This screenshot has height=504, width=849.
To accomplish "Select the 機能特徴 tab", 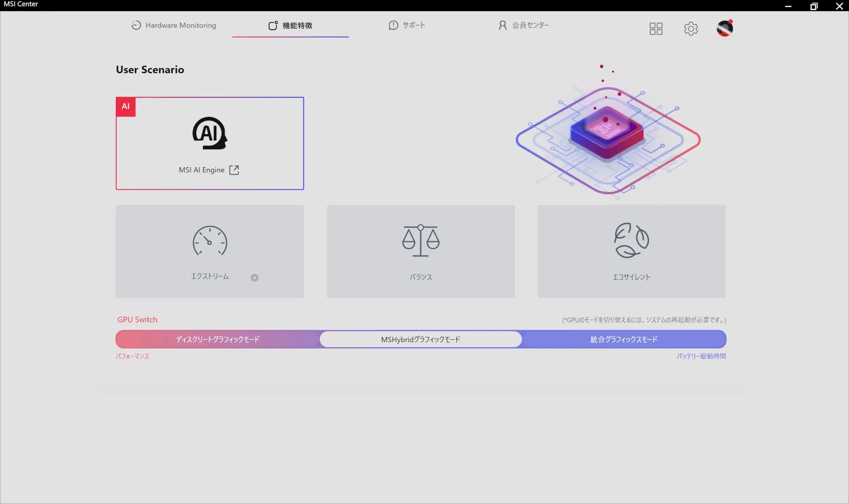I will pyautogui.click(x=291, y=26).
